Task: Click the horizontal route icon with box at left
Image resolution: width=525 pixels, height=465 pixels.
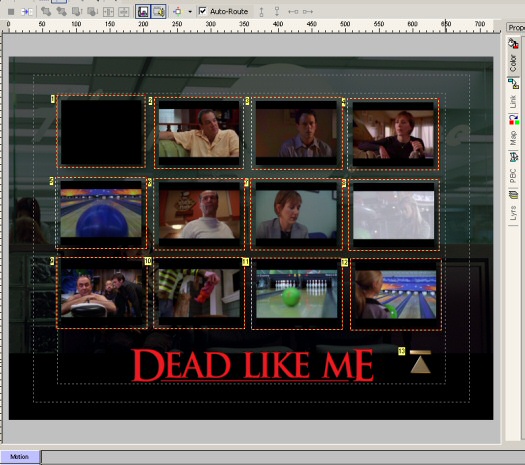Action: (x=308, y=12)
